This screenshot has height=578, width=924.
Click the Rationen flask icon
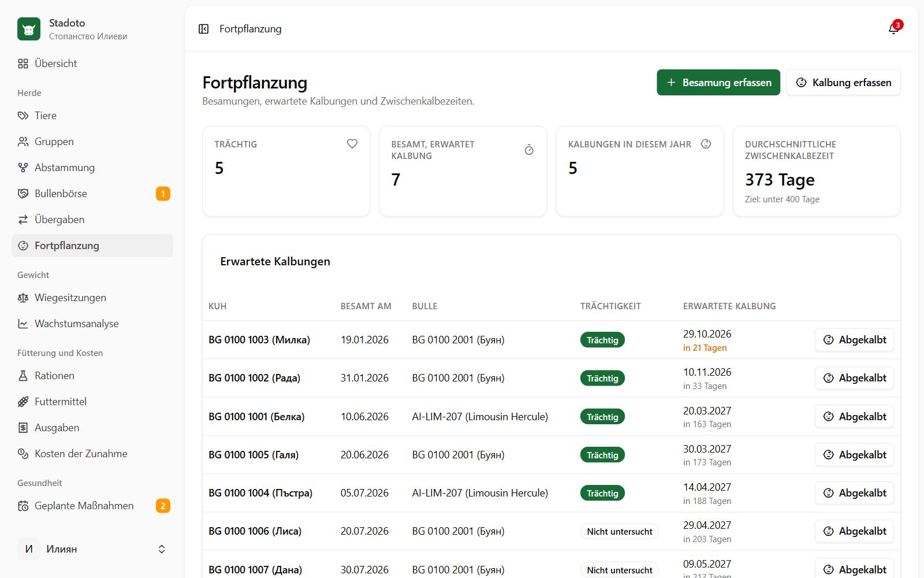[x=23, y=376]
